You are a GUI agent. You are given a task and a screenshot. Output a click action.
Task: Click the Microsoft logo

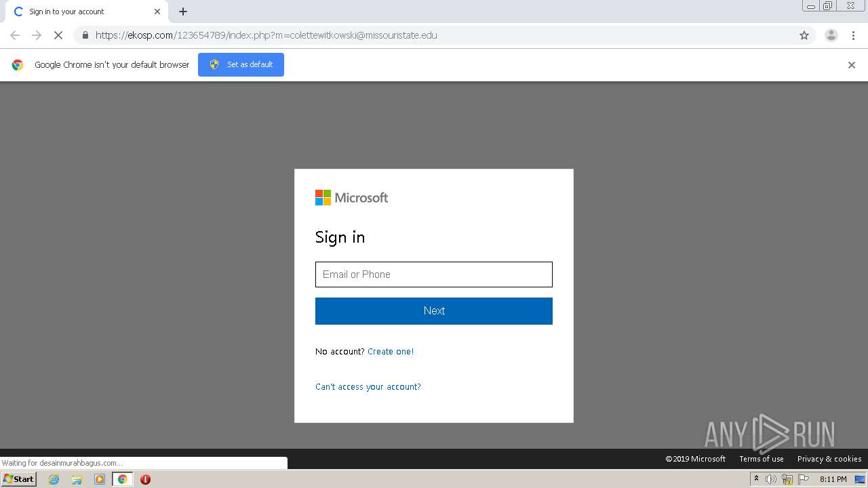coord(351,198)
